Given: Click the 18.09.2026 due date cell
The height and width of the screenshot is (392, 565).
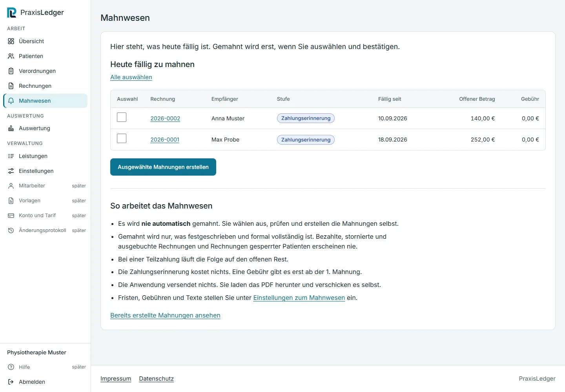Looking at the screenshot, I should (x=393, y=140).
